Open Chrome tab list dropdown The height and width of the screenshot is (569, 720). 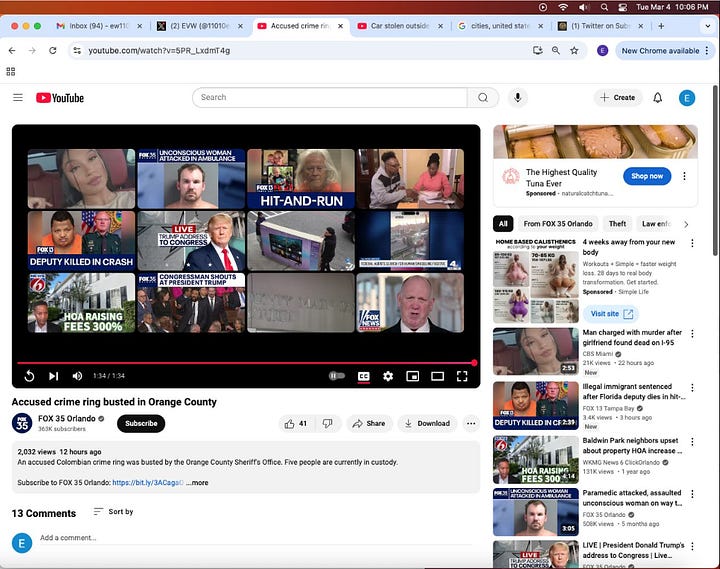[708, 26]
